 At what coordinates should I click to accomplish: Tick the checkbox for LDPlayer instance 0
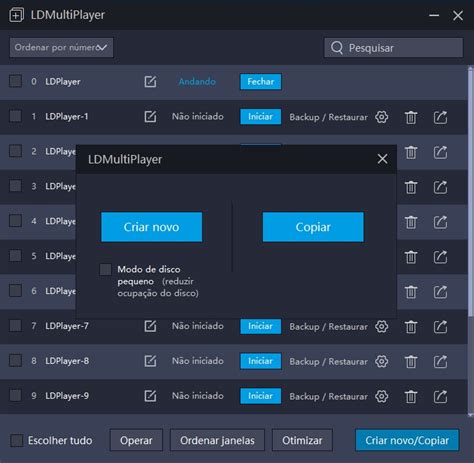pos(15,81)
